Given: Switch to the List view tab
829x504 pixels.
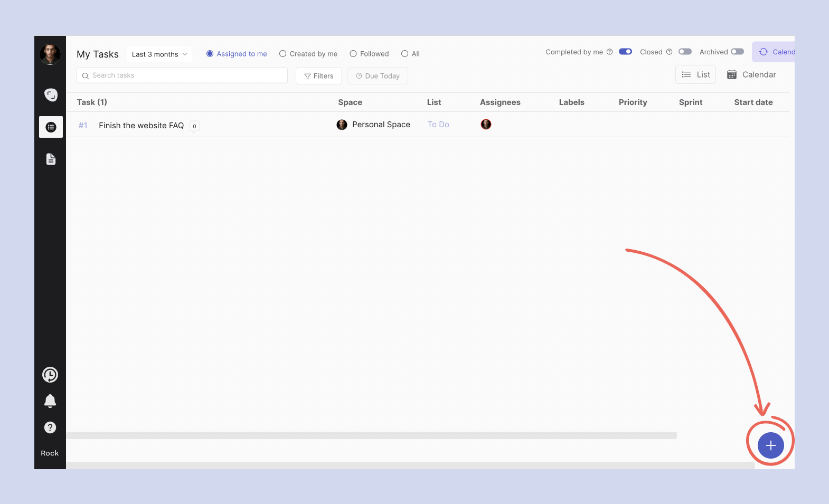Looking at the screenshot, I should click(x=695, y=75).
